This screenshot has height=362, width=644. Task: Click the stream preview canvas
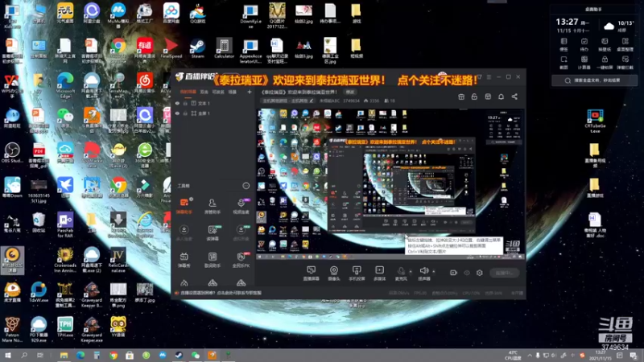tap(390, 184)
